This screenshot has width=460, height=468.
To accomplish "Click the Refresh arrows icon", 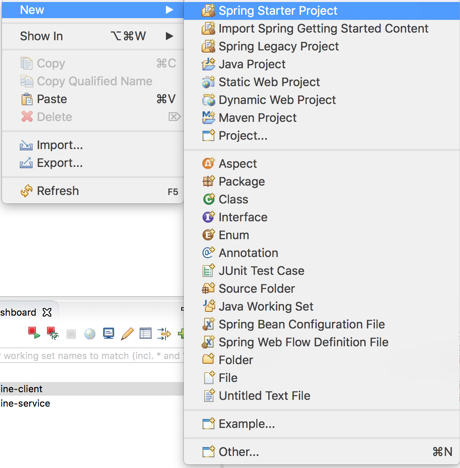I will pos(27,191).
